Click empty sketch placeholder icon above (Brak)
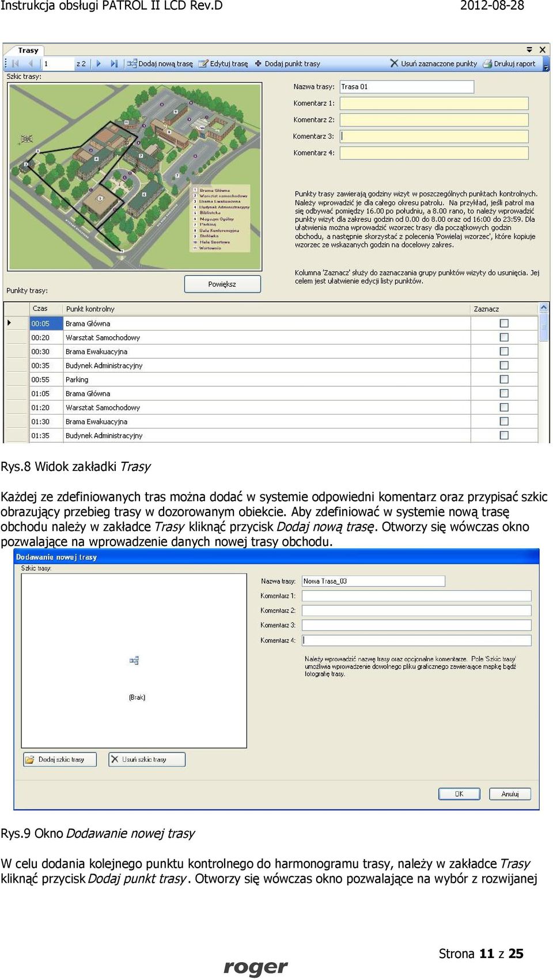 pos(134,660)
